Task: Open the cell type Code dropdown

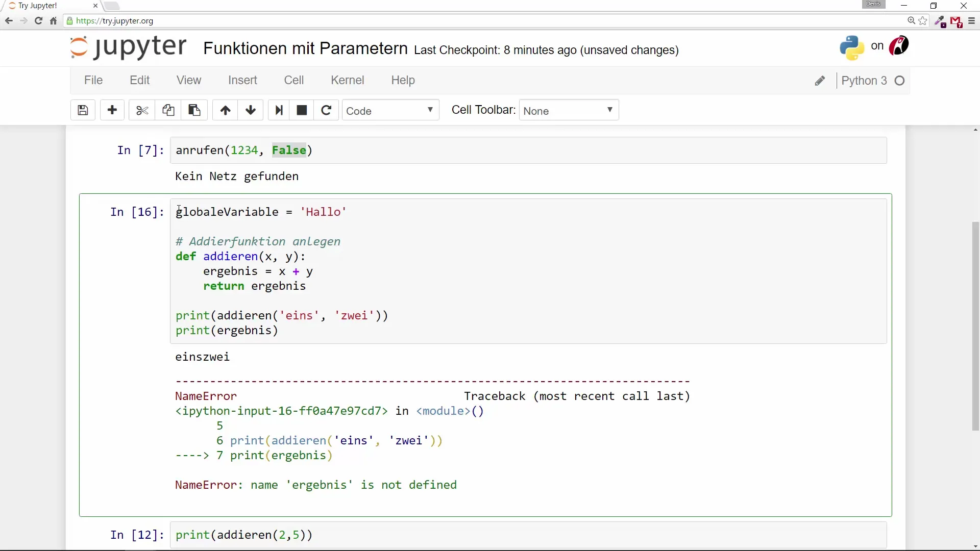Action: 390,110
